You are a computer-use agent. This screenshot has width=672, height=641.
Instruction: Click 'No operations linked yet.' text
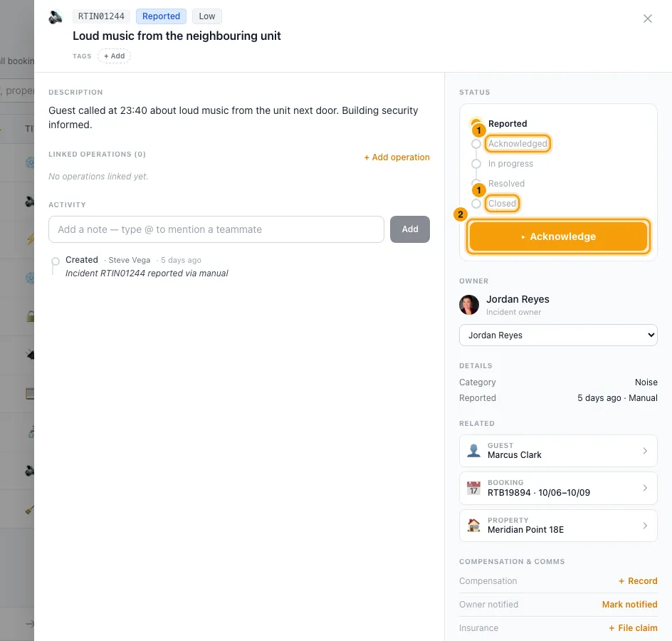[98, 177]
